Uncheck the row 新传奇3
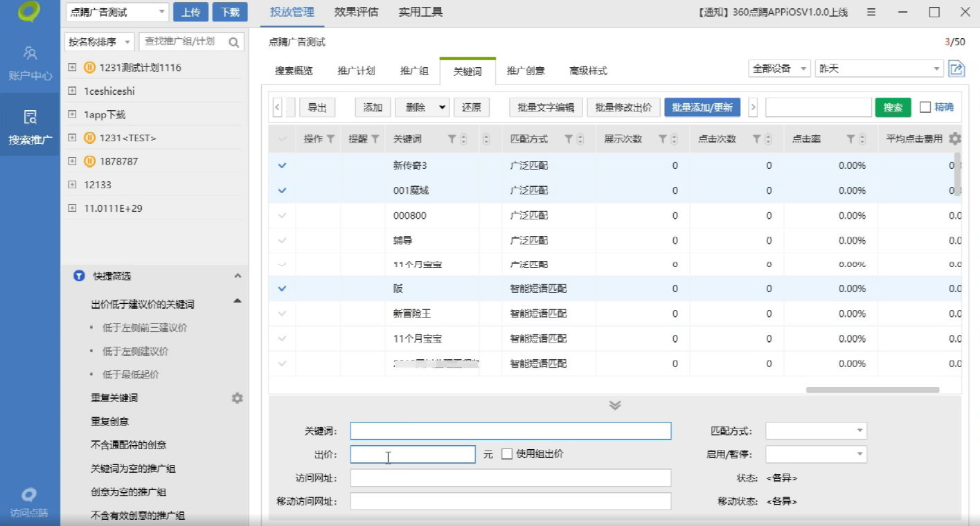The image size is (980, 526). [282, 165]
